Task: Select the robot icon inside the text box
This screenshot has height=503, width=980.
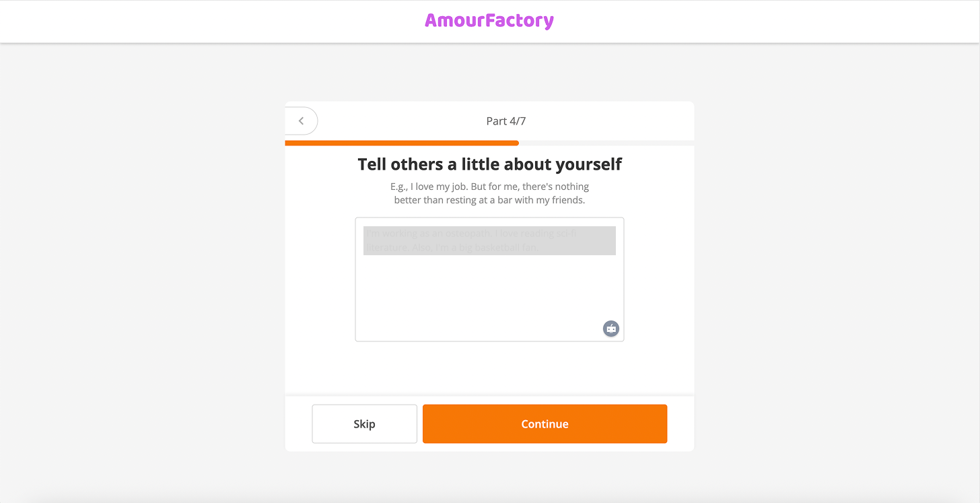Action: tap(610, 329)
